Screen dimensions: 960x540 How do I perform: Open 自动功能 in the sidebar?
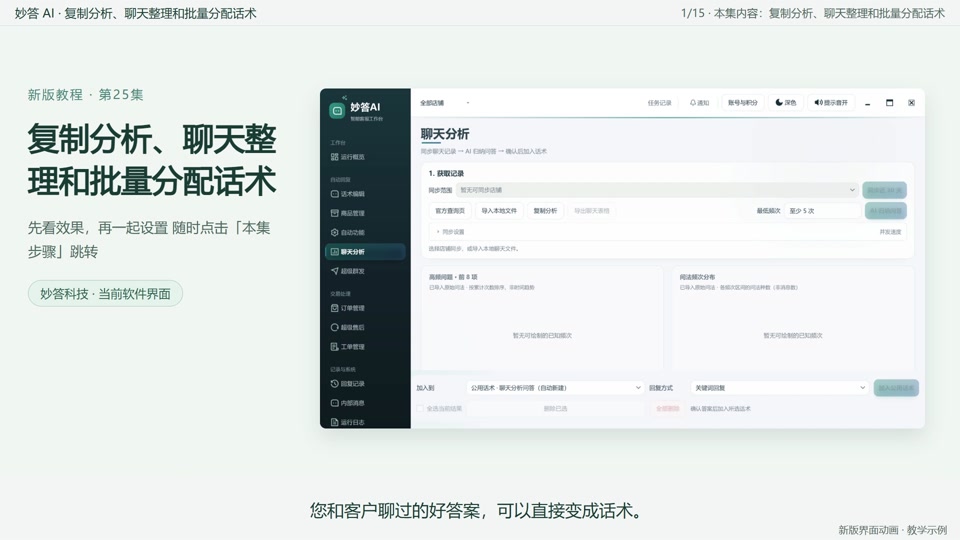(x=347, y=233)
